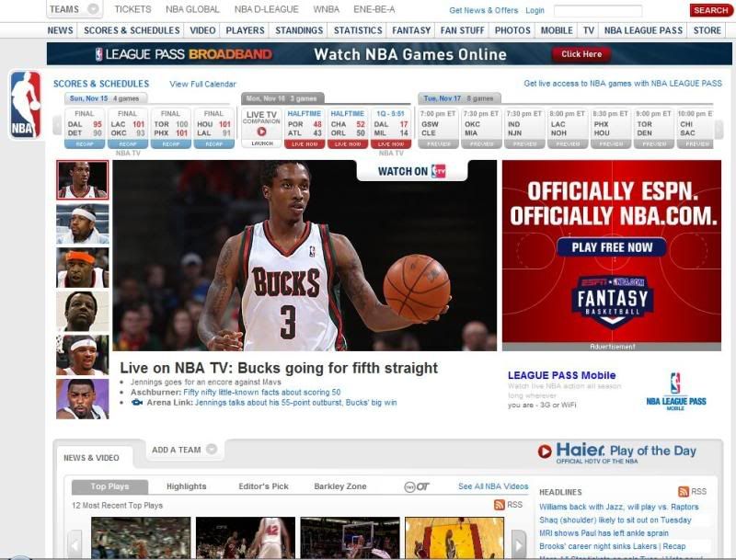Open the WNBA link in top bar
The image size is (736, 560).
pos(327,9)
